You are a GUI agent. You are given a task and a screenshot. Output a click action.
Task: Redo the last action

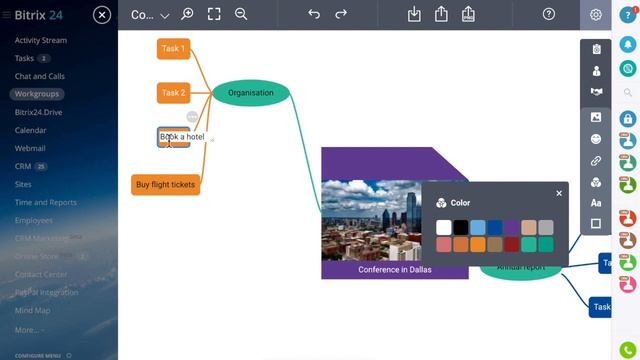point(341,14)
